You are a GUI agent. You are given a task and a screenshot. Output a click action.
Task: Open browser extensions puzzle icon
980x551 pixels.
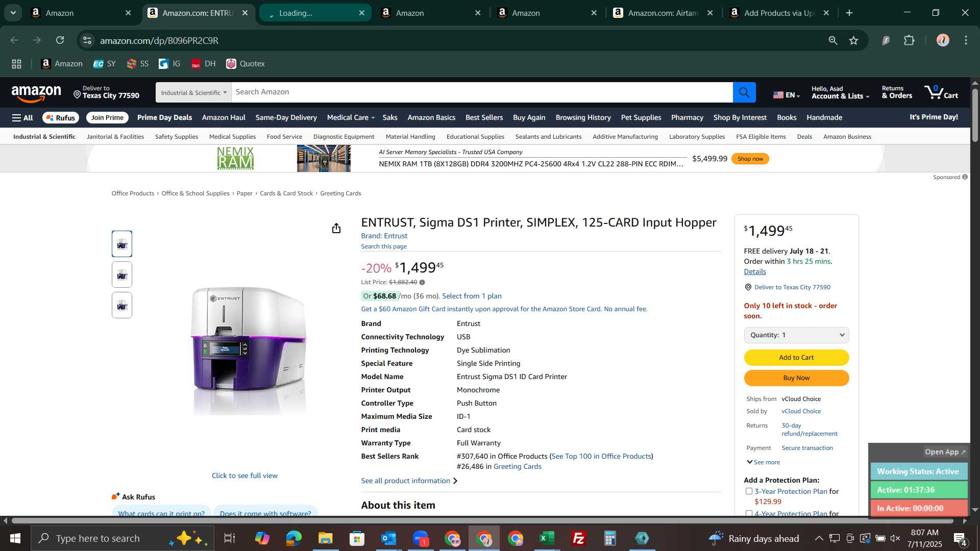pyautogui.click(x=909, y=40)
